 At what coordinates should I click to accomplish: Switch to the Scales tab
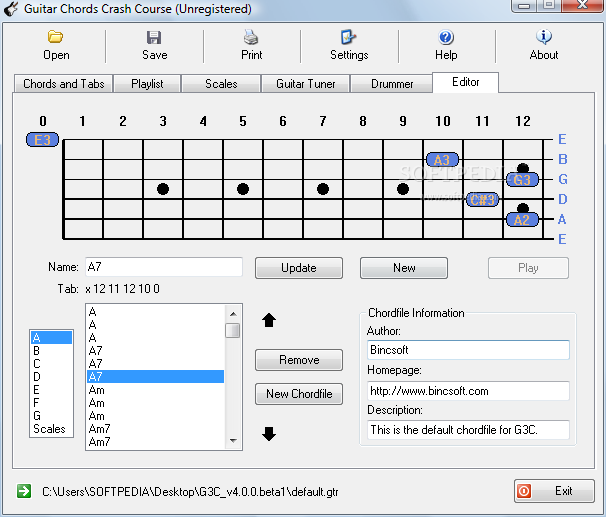tap(221, 84)
